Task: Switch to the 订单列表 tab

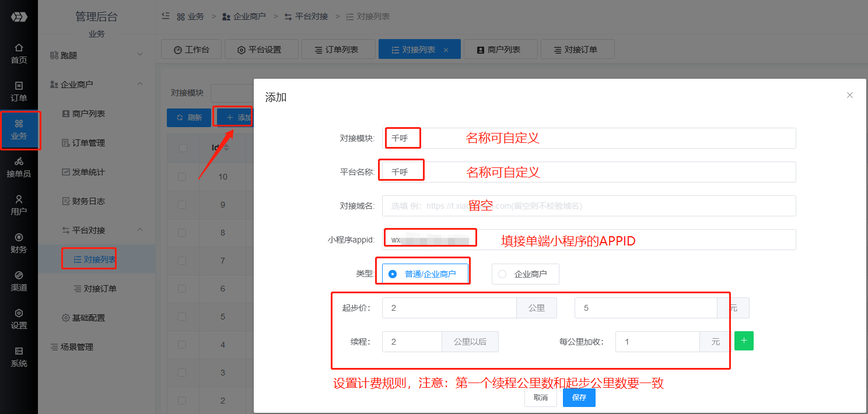Action: pos(338,50)
